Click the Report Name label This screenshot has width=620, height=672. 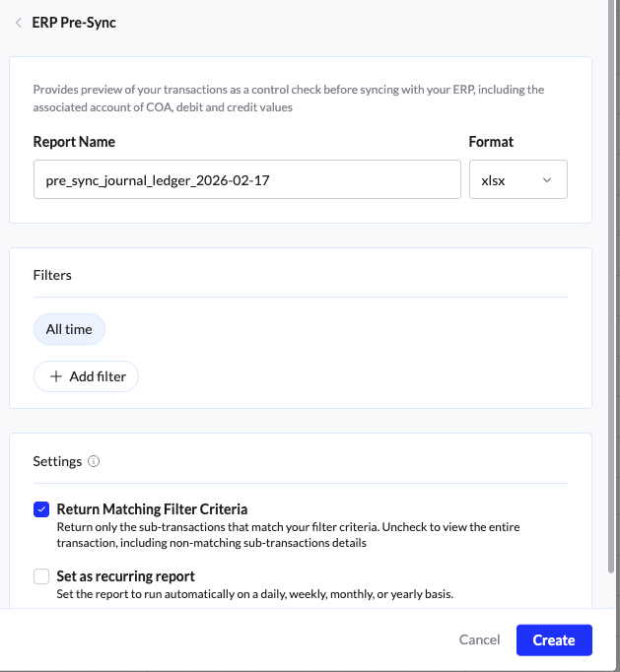(74, 142)
